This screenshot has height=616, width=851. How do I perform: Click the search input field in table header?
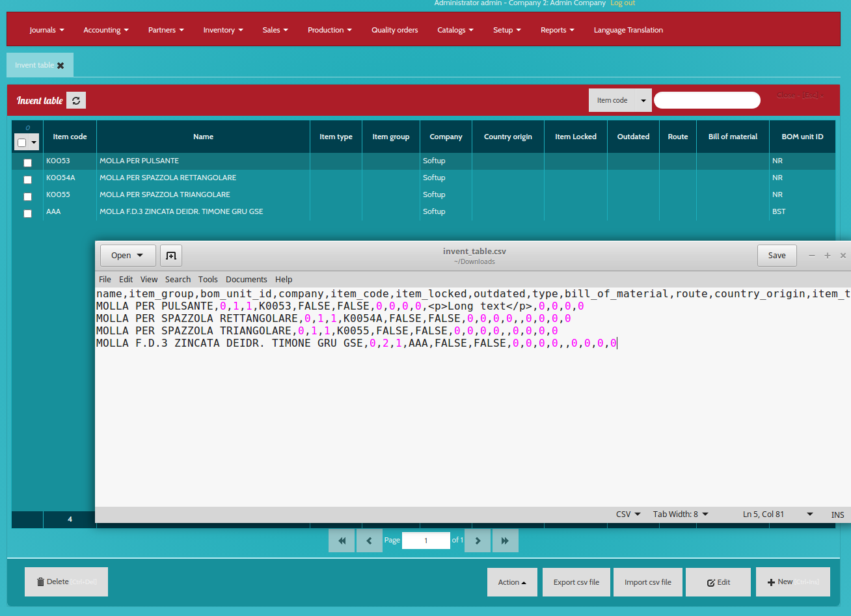tap(707, 100)
